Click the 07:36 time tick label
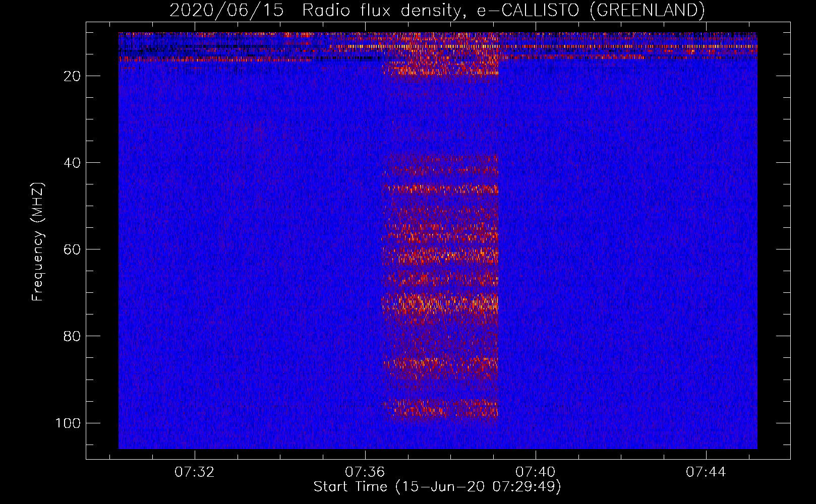Image resolution: width=816 pixels, height=504 pixels. pos(365,472)
